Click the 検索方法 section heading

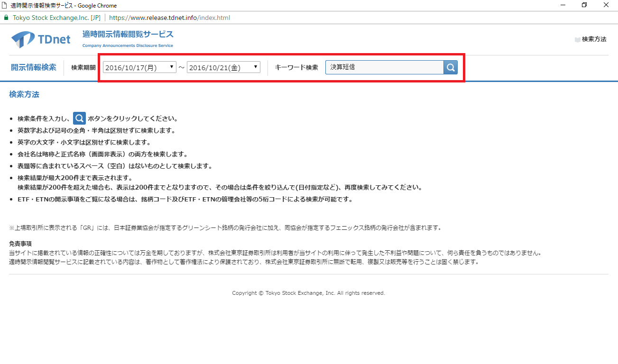coord(24,94)
